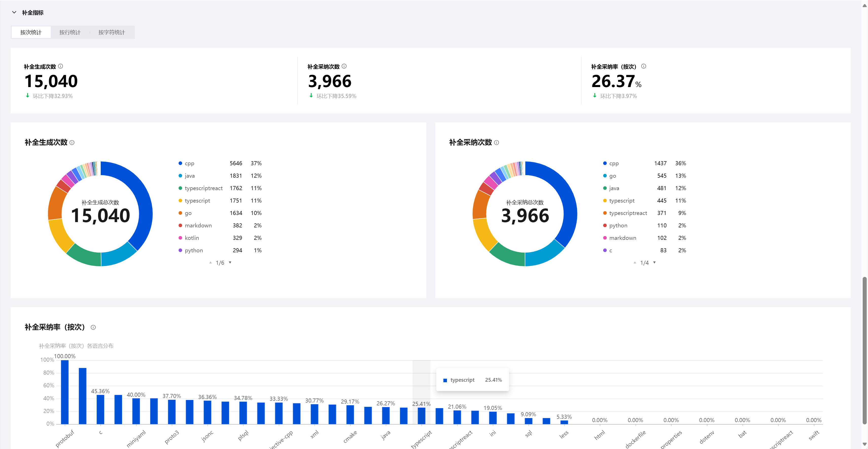Select the 按次统计 tab
Viewport: 868px width, 449px height.
tap(31, 32)
